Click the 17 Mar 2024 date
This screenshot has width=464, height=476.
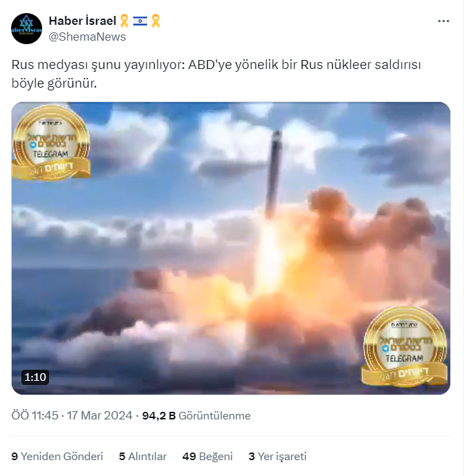click(99, 415)
